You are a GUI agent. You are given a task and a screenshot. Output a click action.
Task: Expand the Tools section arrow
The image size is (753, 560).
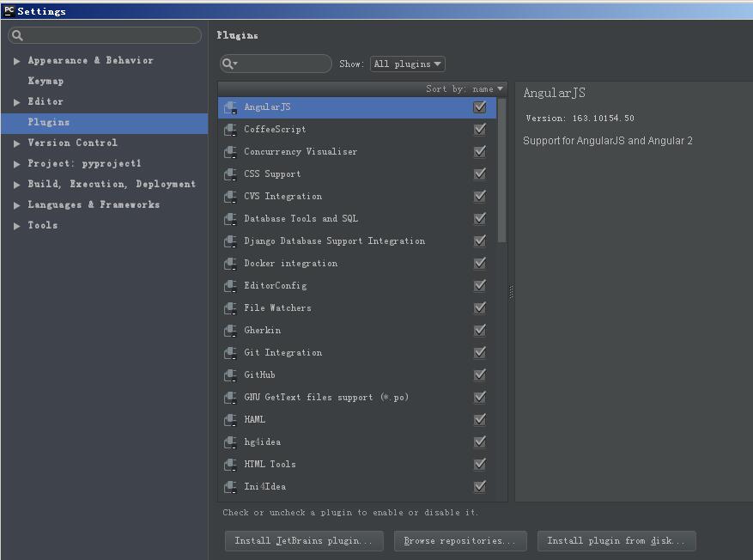pos(17,226)
